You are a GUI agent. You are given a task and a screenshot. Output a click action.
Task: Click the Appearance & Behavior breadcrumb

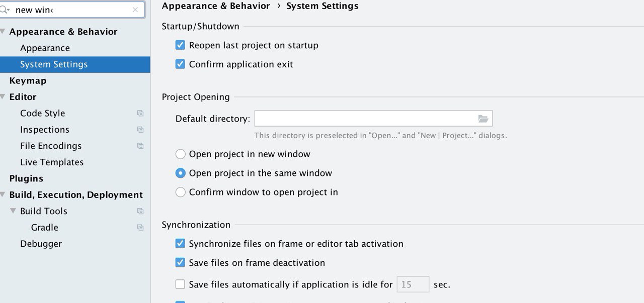215,6
